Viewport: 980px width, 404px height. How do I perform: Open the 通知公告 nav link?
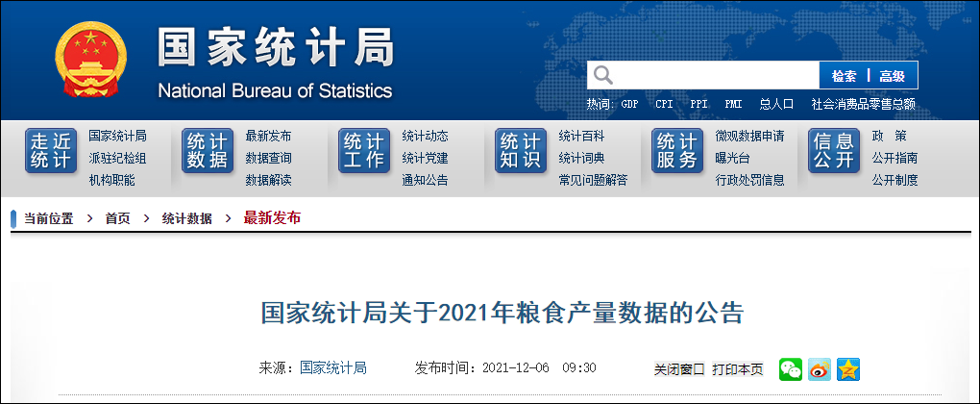(x=425, y=181)
